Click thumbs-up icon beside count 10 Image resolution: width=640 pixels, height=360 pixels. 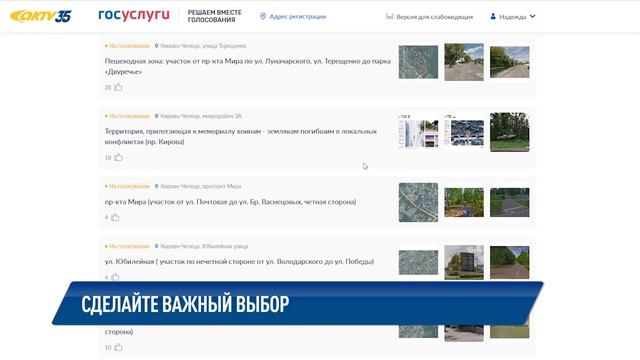point(118,347)
